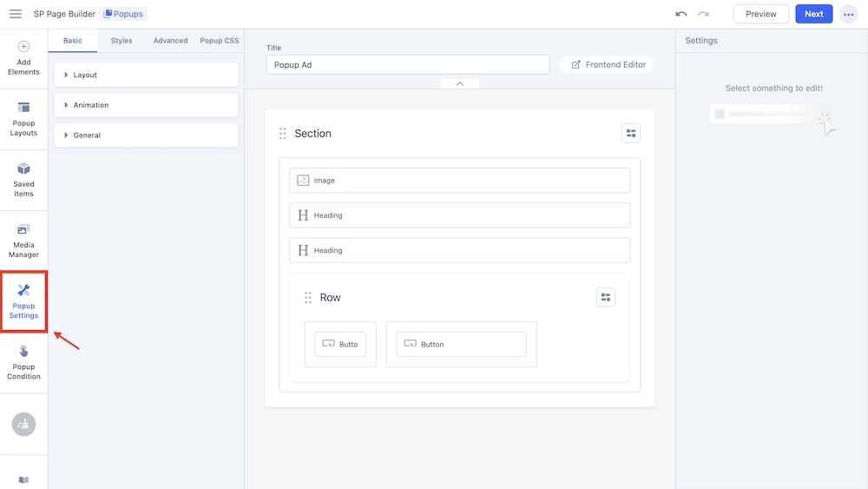The width and height of the screenshot is (868, 489).
Task: Switch to the Styles tab
Action: [x=122, y=41]
